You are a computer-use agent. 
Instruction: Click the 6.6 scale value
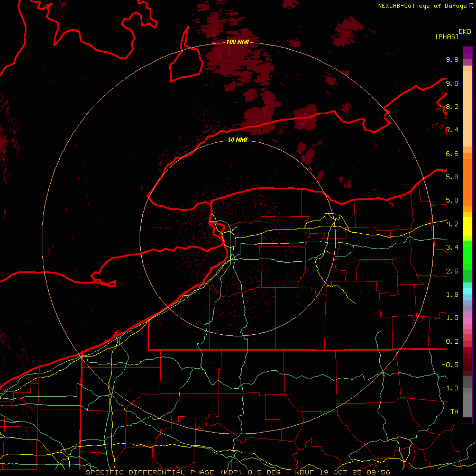click(x=452, y=153)
